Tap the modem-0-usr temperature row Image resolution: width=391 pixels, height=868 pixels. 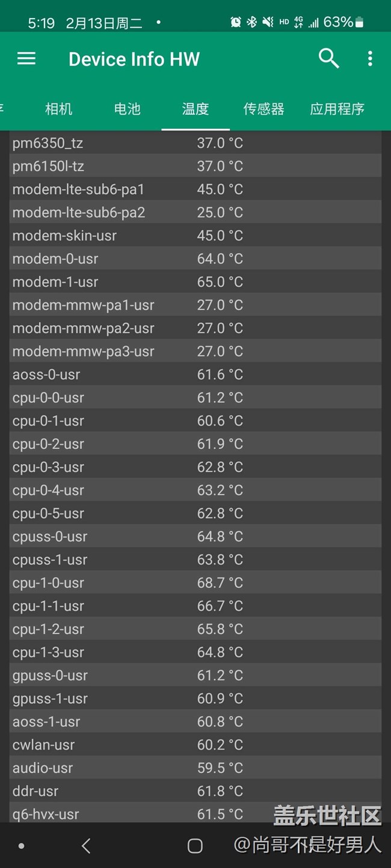195,258
